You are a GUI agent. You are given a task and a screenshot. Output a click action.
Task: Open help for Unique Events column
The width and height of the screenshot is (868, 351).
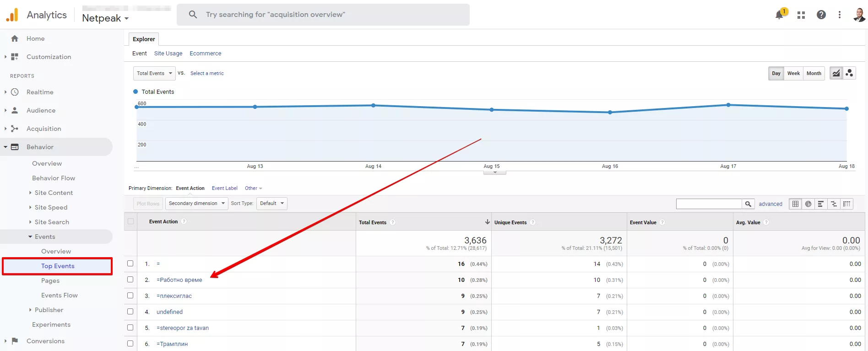(x=533, y=222)
